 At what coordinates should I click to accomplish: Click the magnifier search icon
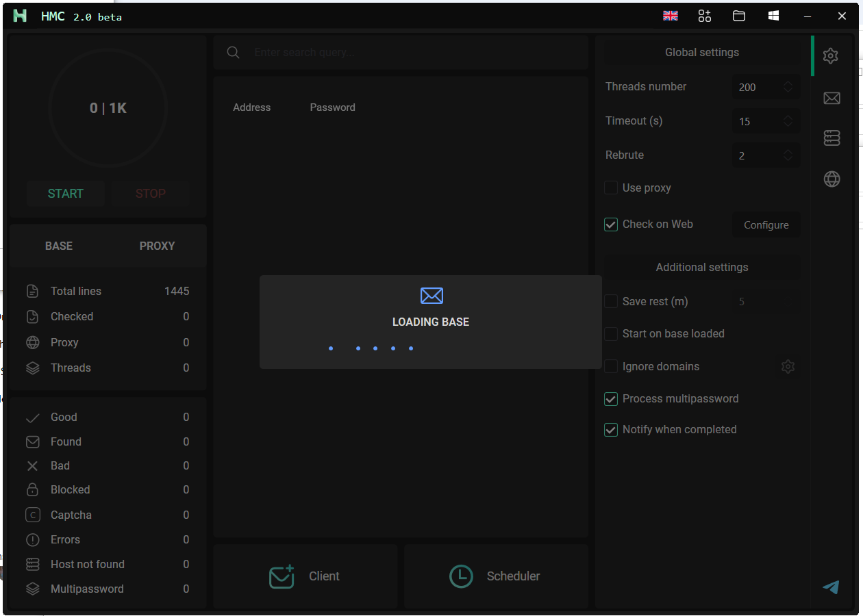[233, 53]
